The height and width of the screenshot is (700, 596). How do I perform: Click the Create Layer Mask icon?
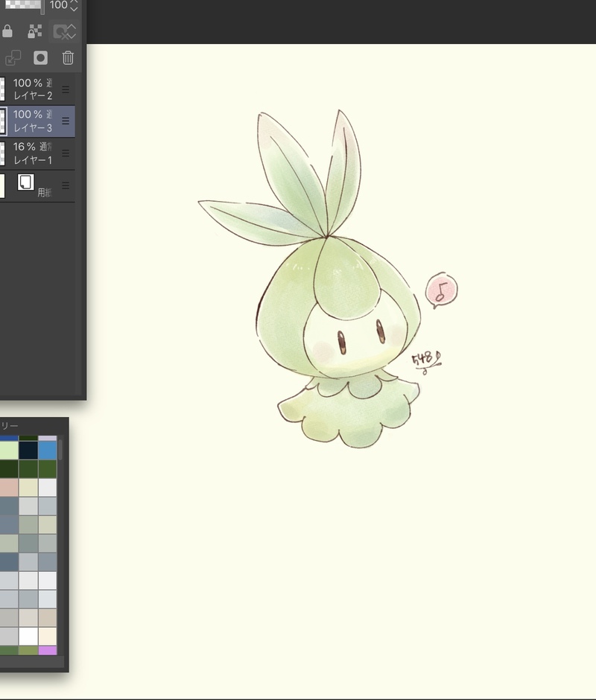point(40,57)
